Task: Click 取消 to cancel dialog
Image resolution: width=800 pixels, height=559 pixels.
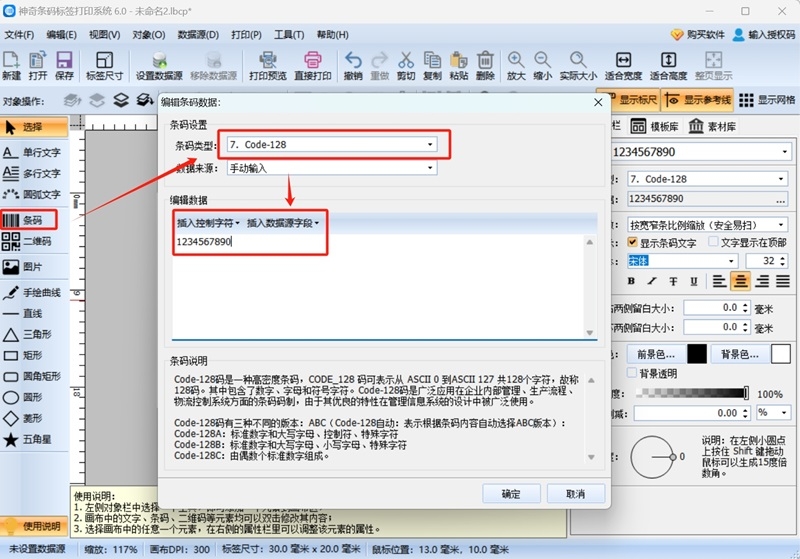Action: coord(576,494)
